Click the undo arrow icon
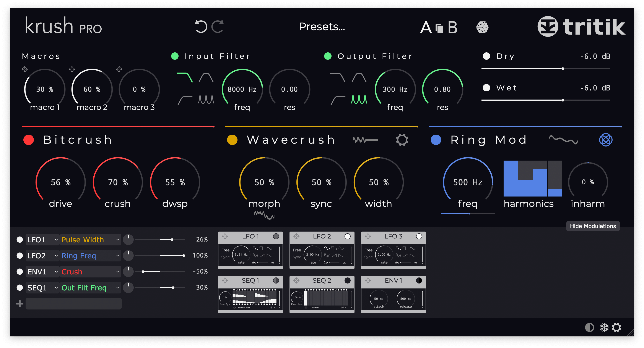This screenshot has height=348, width=644. coord(201,26)
